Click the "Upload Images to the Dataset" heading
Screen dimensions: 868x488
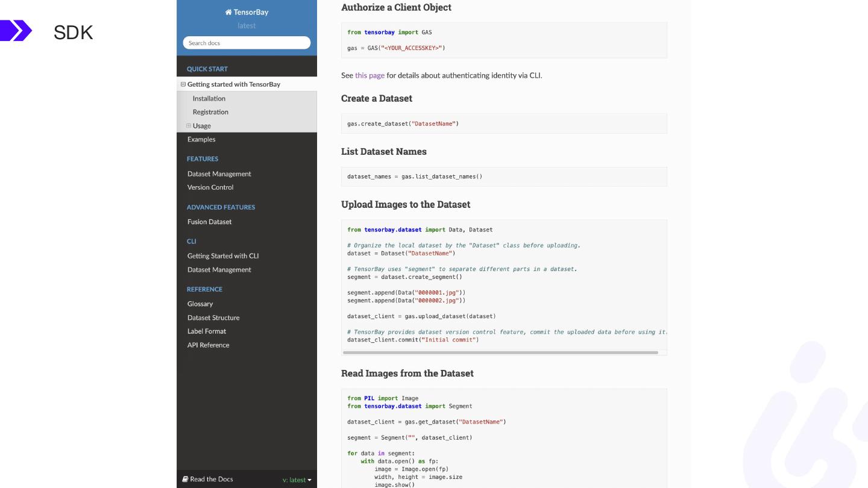point(406,204)
